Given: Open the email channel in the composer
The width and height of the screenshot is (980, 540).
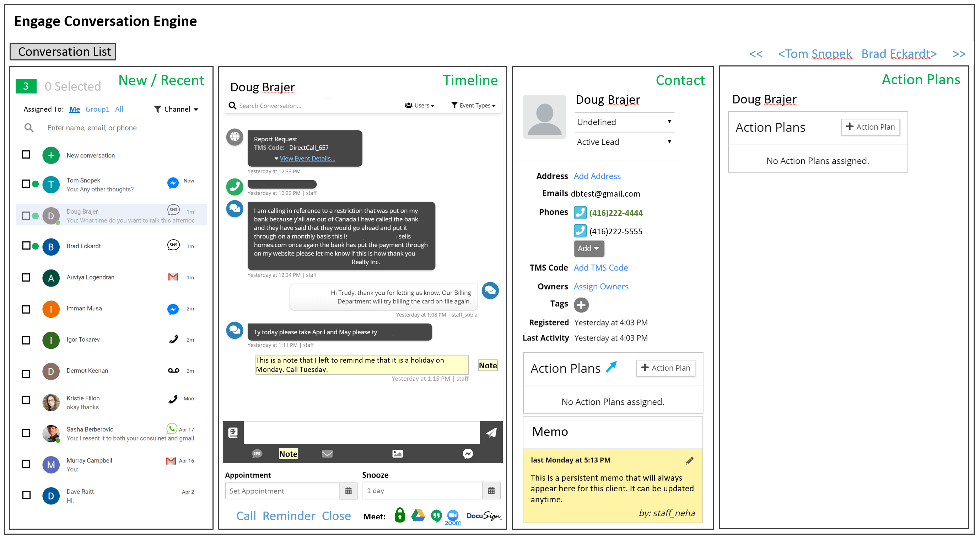Looking at the screenshot, I should point(327,454).
